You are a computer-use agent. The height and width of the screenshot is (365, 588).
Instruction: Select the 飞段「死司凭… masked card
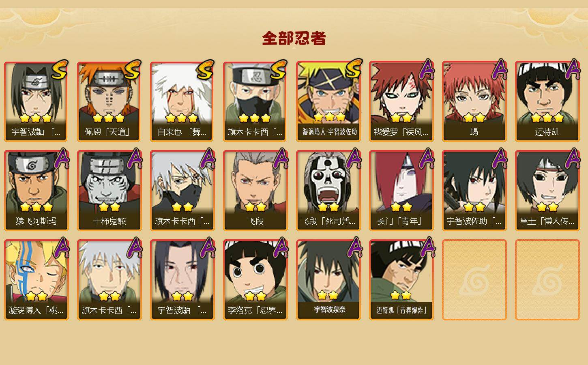pos(328,191)
